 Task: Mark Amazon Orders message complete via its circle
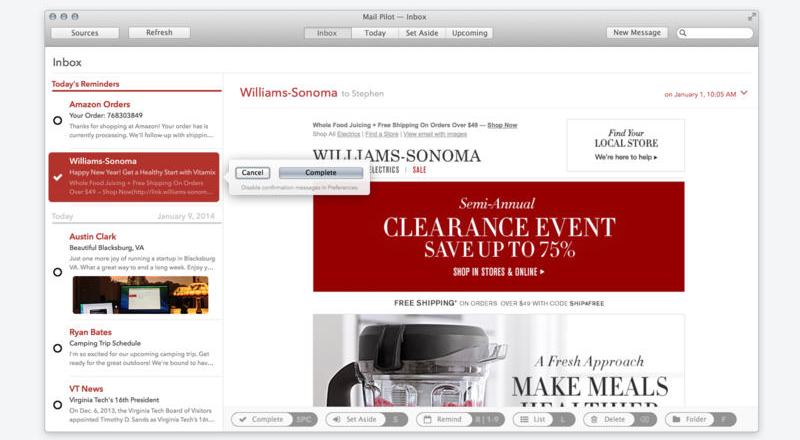[58, 120]
